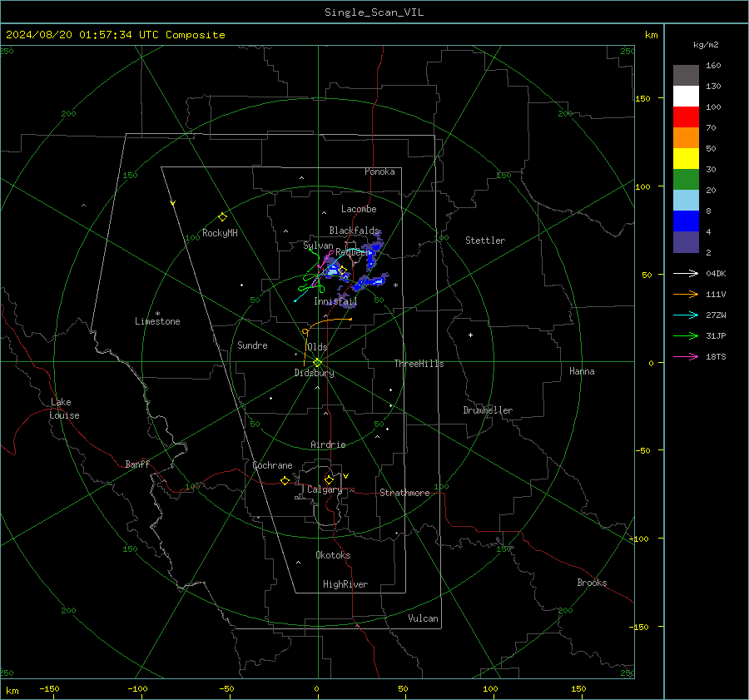Click the green 20-30 legend color block
Screen dimensions: 749x700
[x=686, y=180]
